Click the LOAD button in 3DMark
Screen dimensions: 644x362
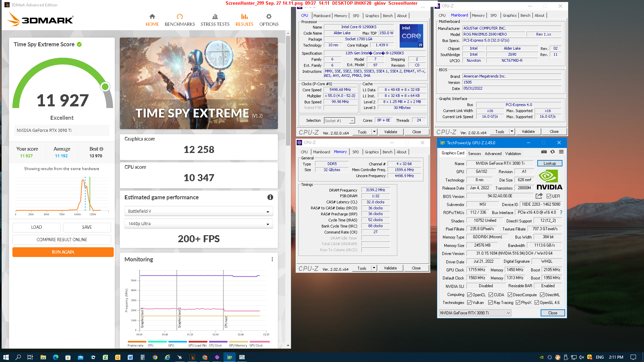(37, 227)
